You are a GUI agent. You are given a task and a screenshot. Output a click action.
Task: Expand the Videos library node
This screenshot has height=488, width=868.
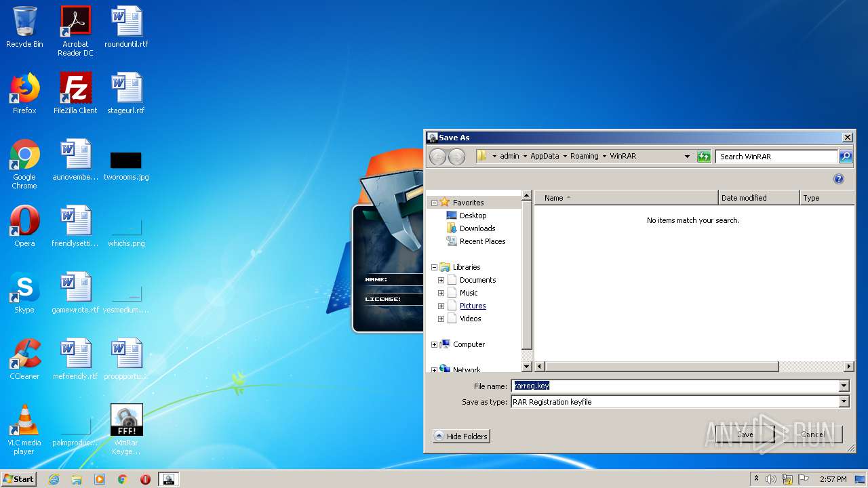[x=441, y=319]
